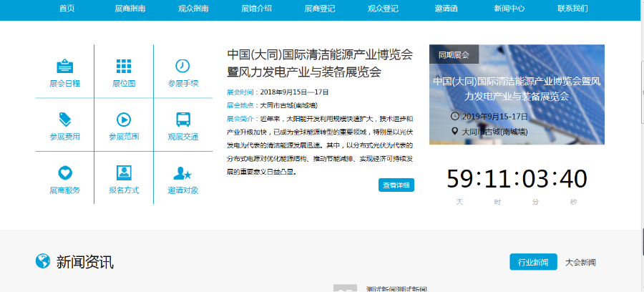Open the 展会日程 text link

click(65, 83)
